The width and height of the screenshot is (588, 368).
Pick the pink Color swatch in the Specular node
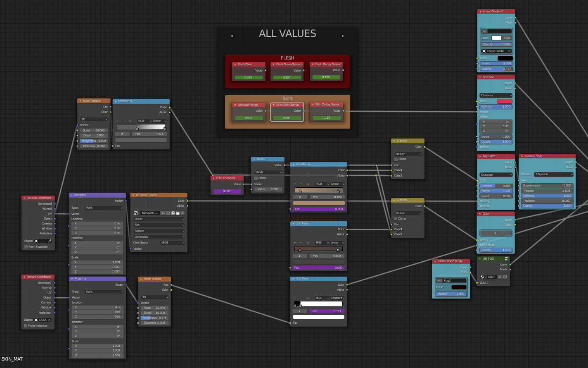tap(505, 101)
